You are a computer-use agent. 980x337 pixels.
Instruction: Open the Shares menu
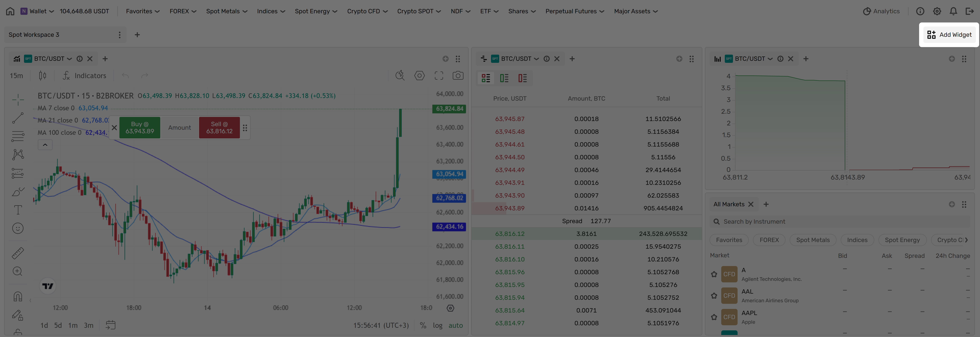(522, 11)
